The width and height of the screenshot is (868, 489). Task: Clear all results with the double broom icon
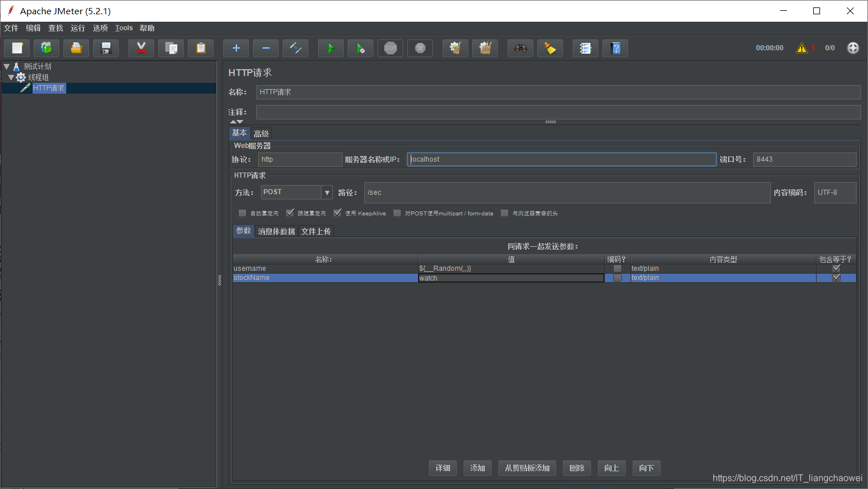(485, 49)
